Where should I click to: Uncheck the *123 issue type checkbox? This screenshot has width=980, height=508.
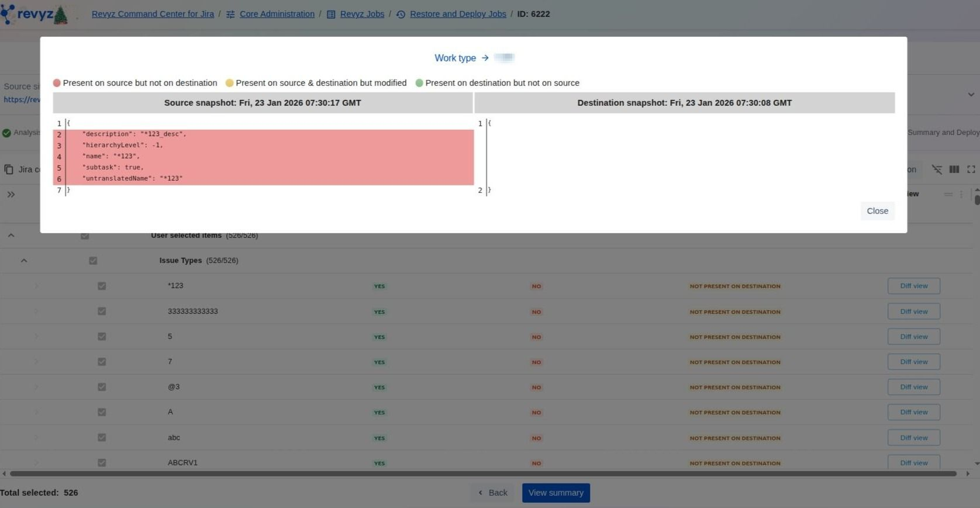pos(102,286)
